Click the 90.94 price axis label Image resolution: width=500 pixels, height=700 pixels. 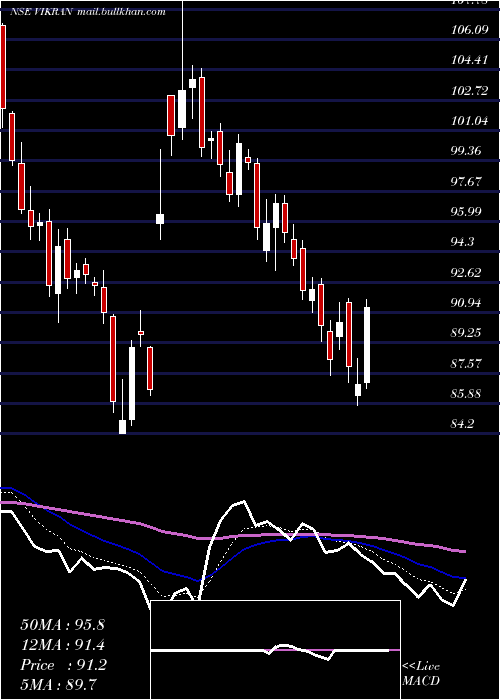467,302
